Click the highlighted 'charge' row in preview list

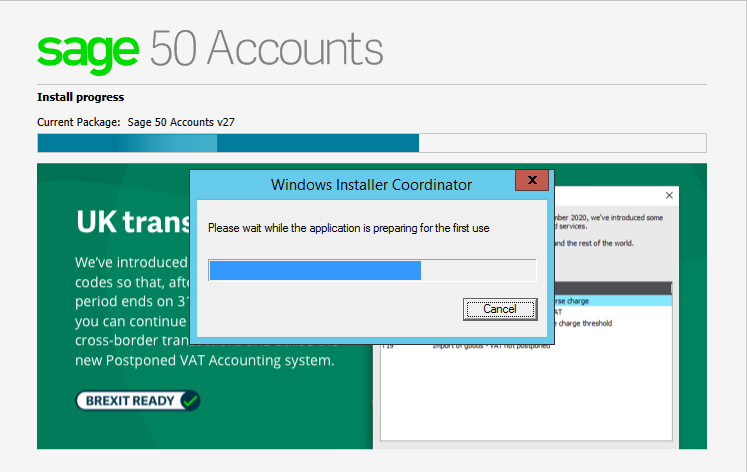[613, 301]
